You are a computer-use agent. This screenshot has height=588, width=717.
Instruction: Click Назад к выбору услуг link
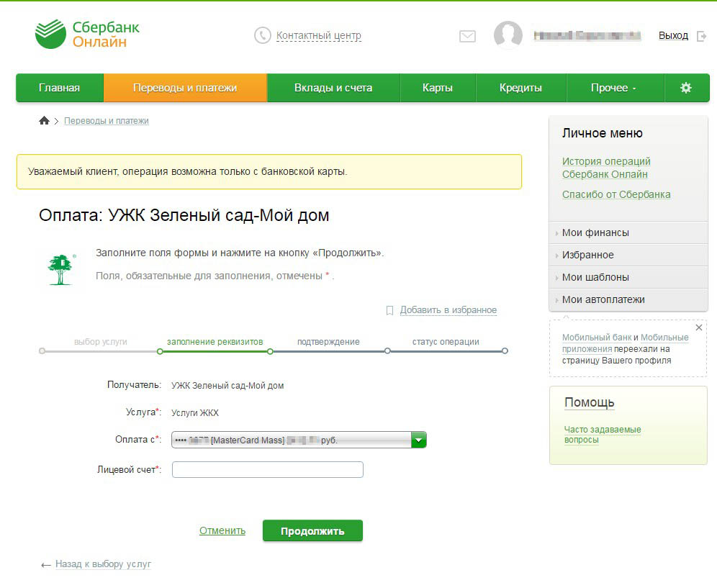pyautogui.click(x=103, y=564)
